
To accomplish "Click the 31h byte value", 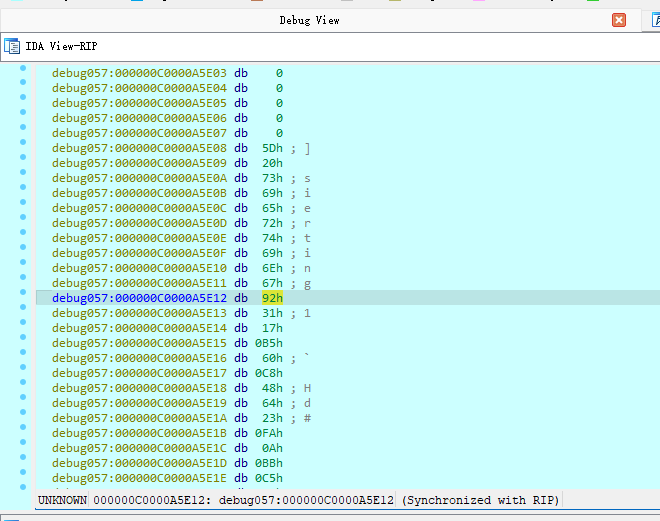I will coord(272,314).
